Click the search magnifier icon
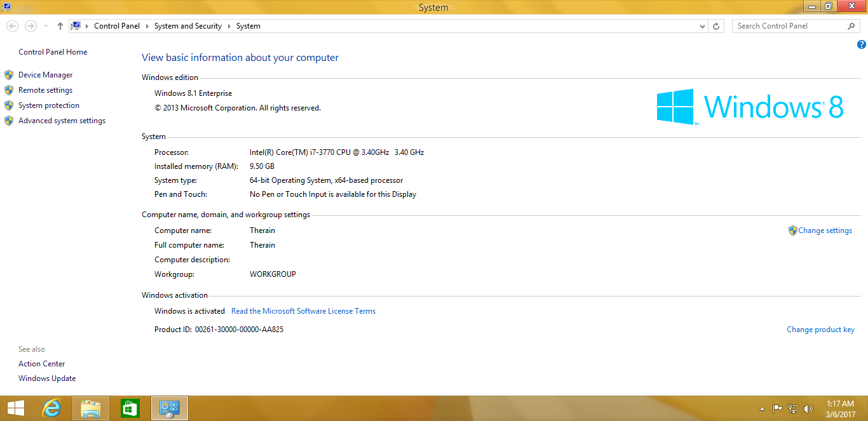868x421 pixels. tap(851, 26)
